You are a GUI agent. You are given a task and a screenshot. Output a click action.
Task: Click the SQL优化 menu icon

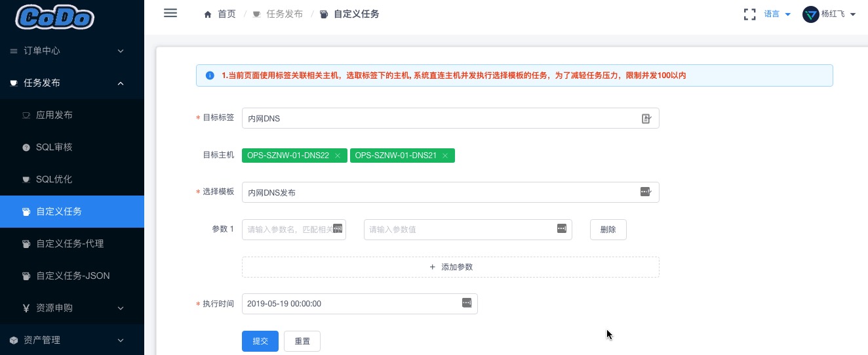pos(26,179)
